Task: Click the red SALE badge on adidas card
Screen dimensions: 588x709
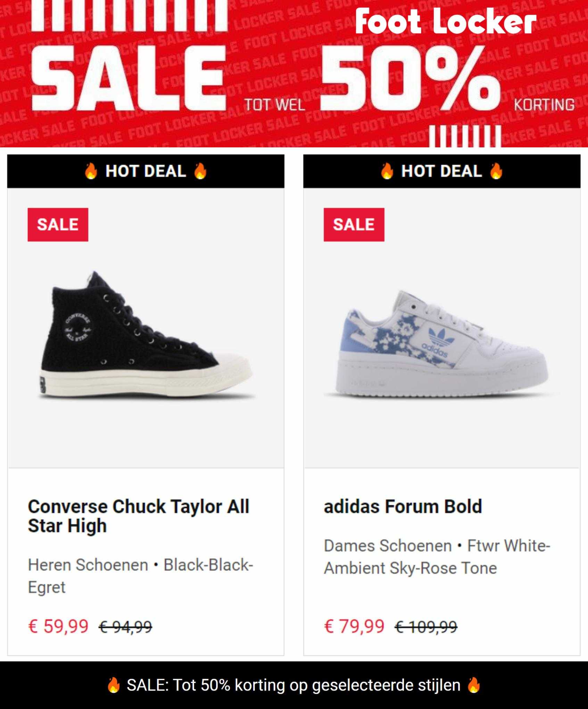Action: [354, 225]
